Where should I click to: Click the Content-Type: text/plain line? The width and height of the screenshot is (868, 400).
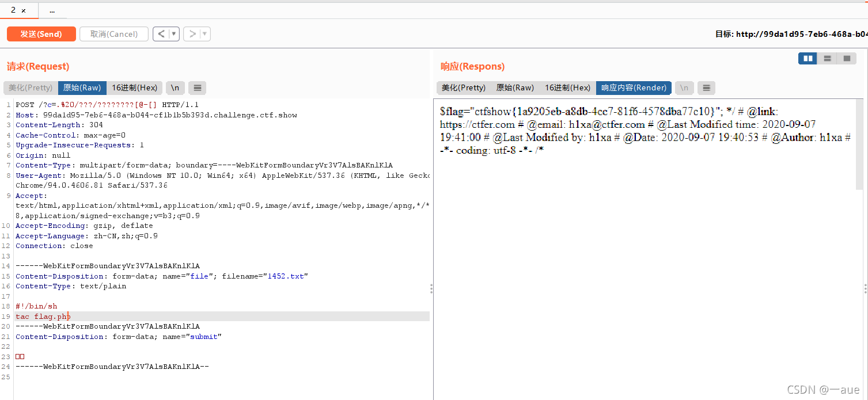[71, 286]
